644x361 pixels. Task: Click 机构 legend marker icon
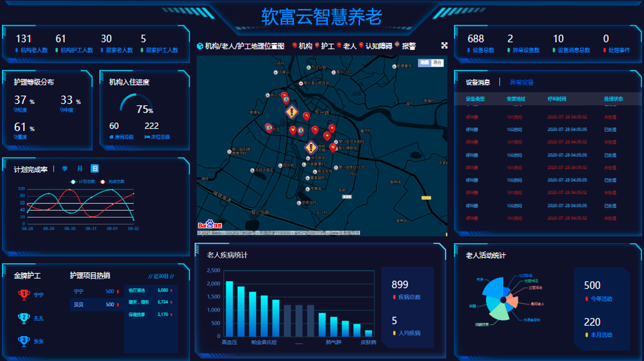click(x=294, y=46)
